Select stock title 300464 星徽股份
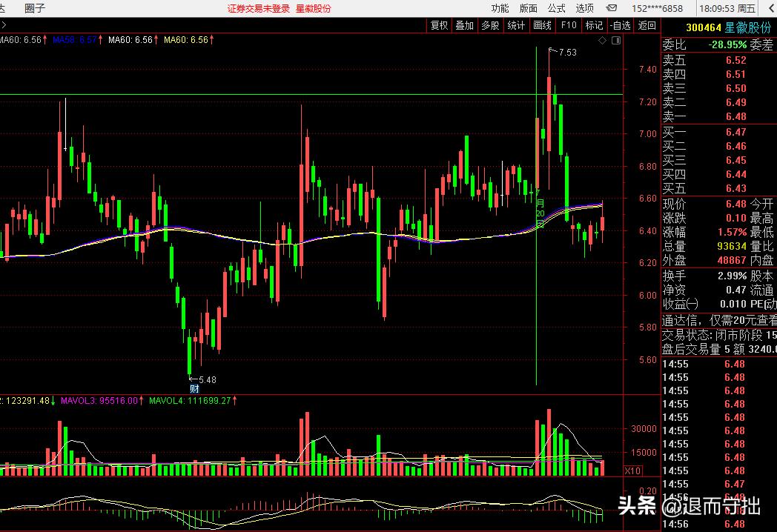Viewport: 777px width, 532px height. click(728, 27)
